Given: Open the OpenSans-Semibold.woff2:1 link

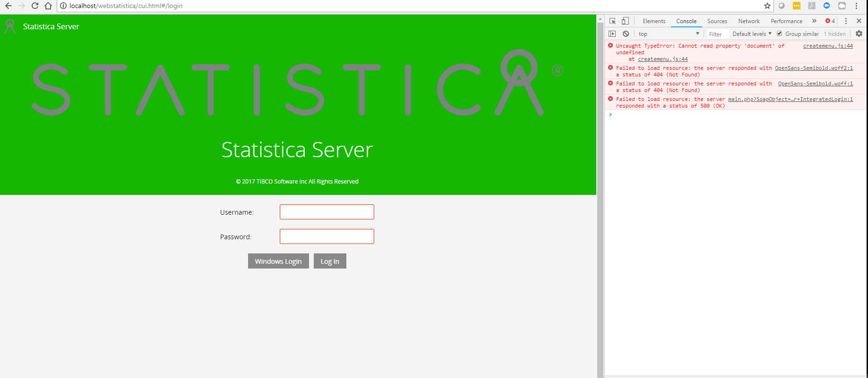Looking at the screenshot, I should 814,68.
